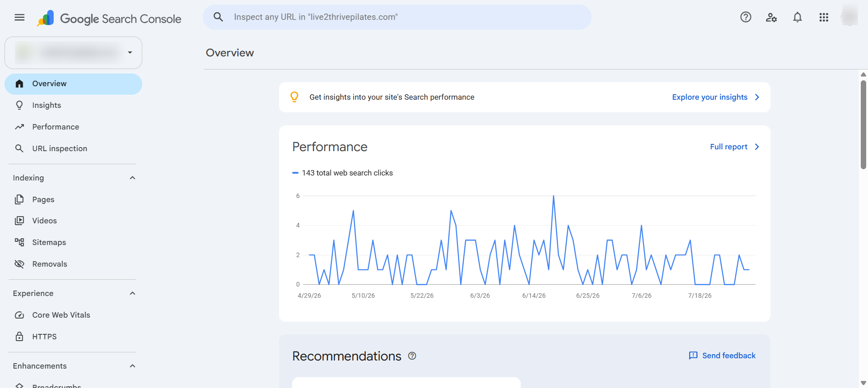The width and height of the screenshot is (868, 388).
Task: Click the Core Web Vitals gauge icon
Action: 19,315
